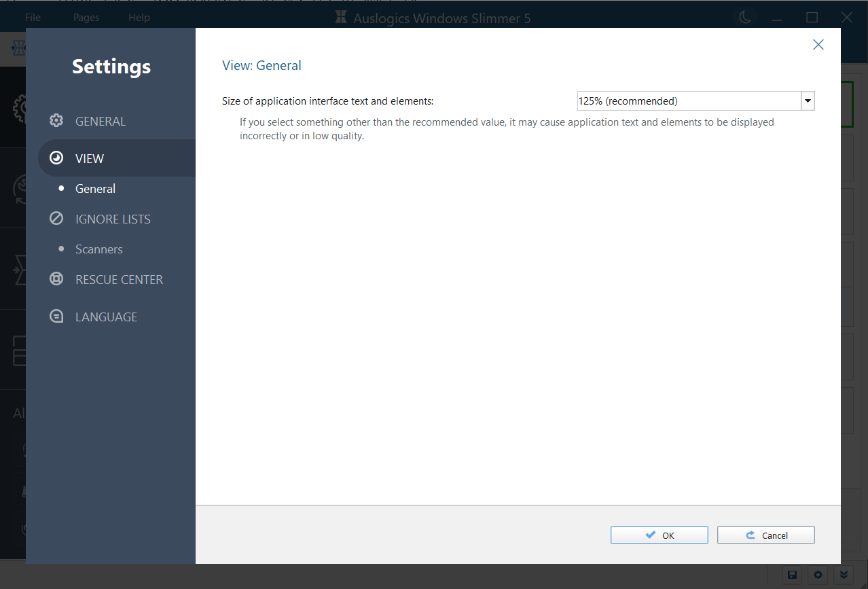The width and height of the screenshot is (868, 589).
Task: Collapse panel using the double-chevron icon
Action: pyautogui.click(x=844, y=575)
